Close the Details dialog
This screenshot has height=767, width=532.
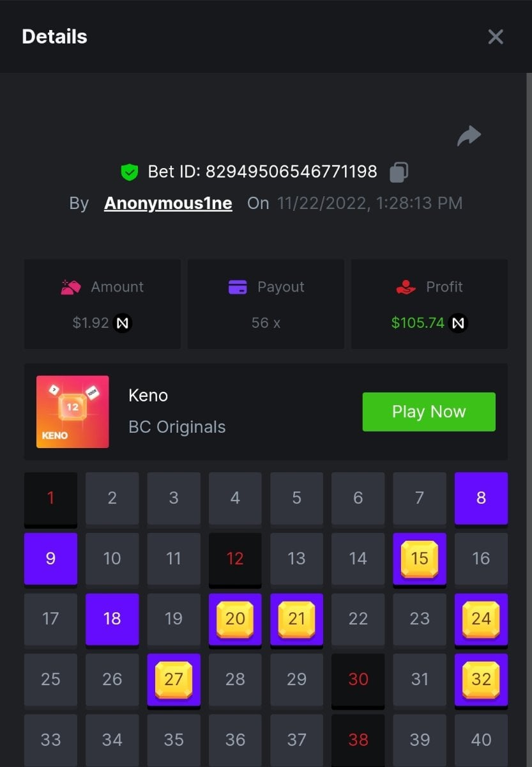496,37
